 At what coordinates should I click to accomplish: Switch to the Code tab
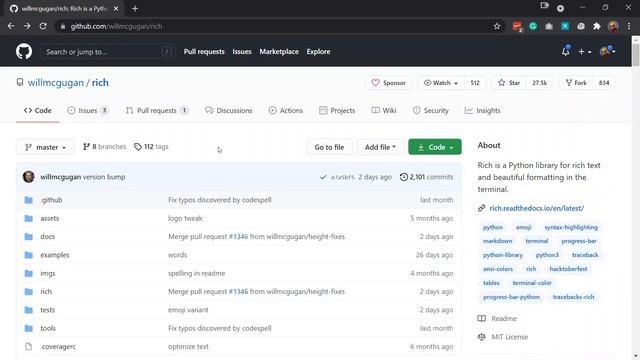pos(38,111)
